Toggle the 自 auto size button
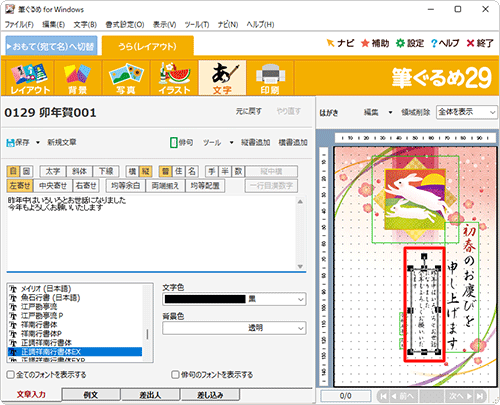This screenshot has height=405, width=500. click(x=13, y=171)
